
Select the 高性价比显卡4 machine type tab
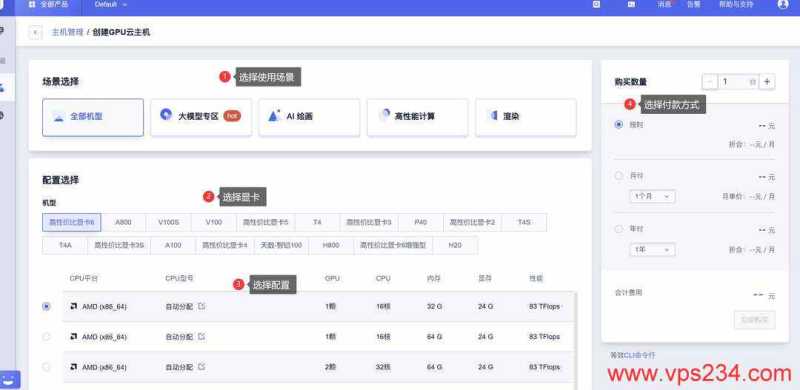pyautogui.click(x=224, y=245)
